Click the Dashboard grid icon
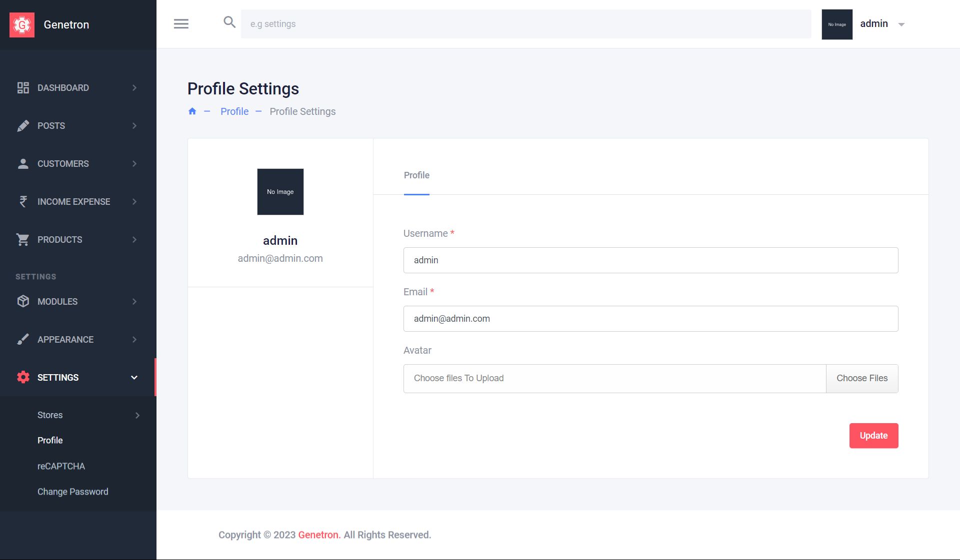Viewport: 960px width, 560px height. click(23, 88)
